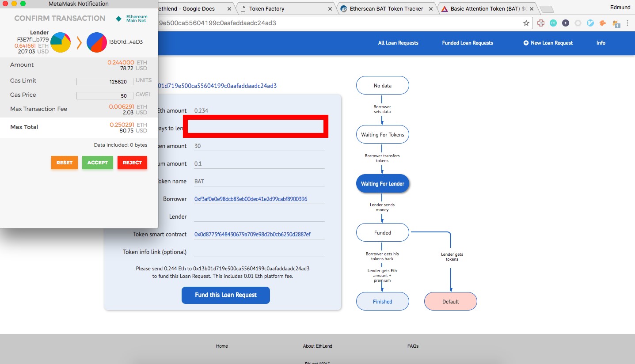Click the Token name field showing BAT
This screenshot has height=364, width=635.
pos(259,181)
